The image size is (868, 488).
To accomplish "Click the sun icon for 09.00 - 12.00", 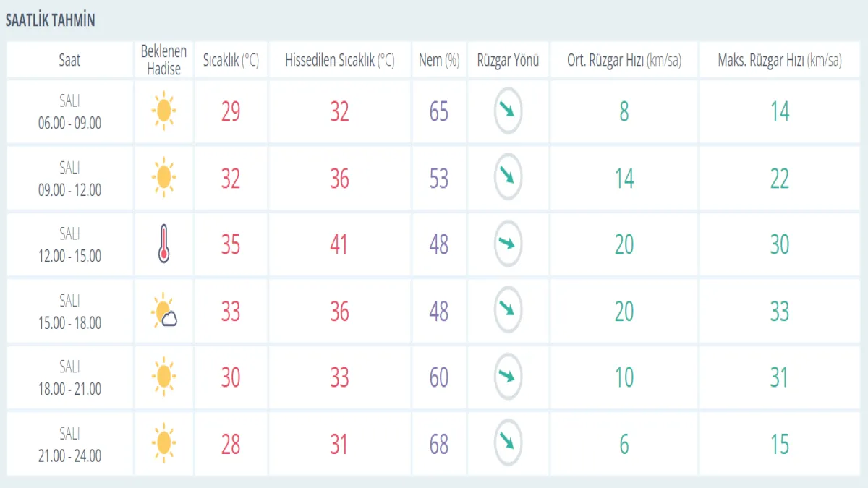I will [x=163, y=178].
